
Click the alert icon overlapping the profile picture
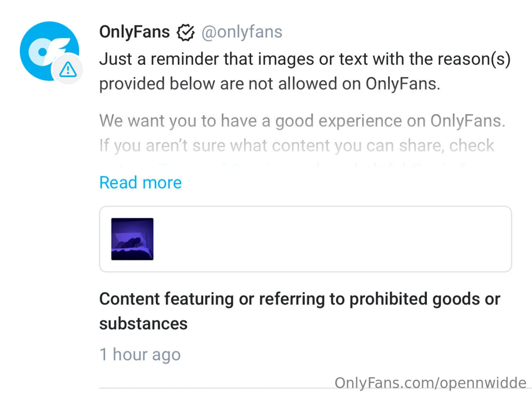(x=68, y=70)
